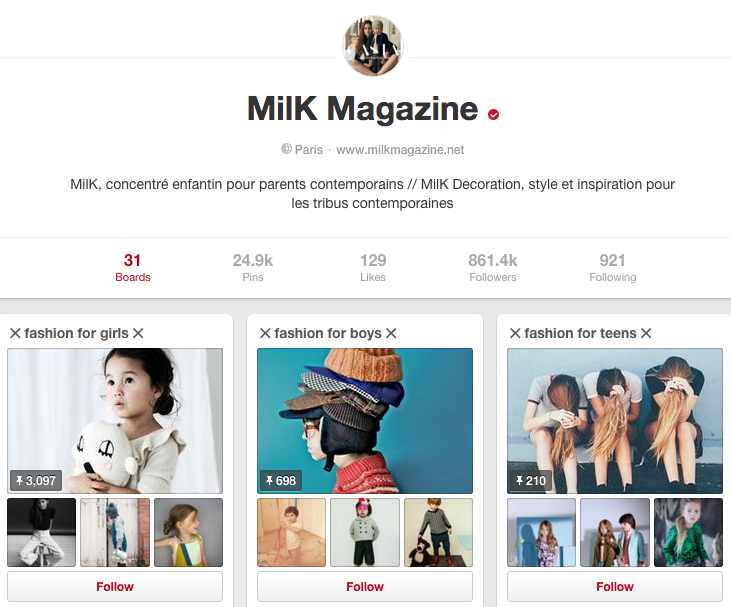Click the pin count 3,097 badge
Viewport: 731px width, 607px height.
[36, 480]
